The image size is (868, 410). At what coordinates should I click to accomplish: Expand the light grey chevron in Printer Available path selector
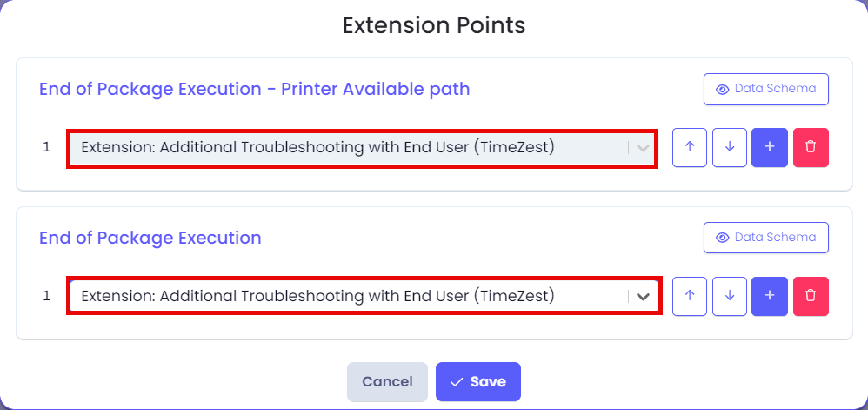click(643, 148)
